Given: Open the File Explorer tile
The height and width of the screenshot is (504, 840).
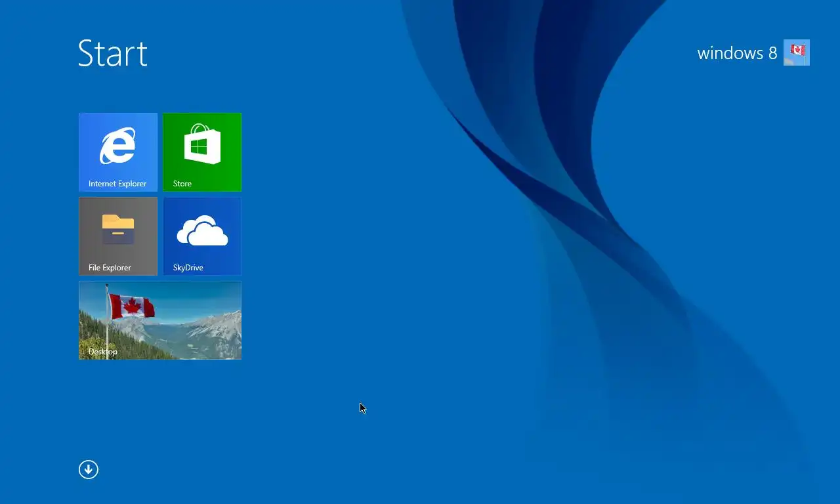Looking at the screenshot, I should pyautogui.click(x=118, y=236).
